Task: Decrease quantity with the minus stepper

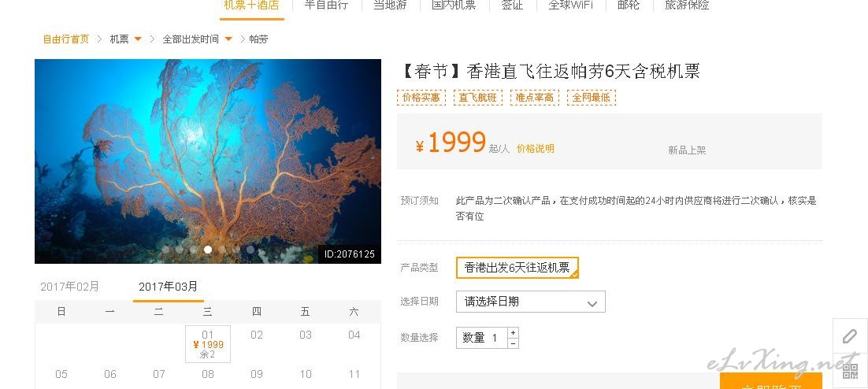Action: (x=514, y=343)
